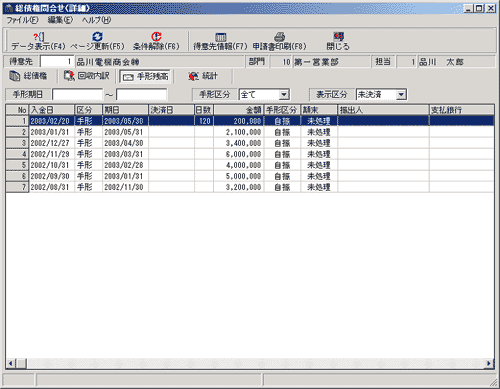Click the 5,000,000 amount cell

[x=238, y=176]
